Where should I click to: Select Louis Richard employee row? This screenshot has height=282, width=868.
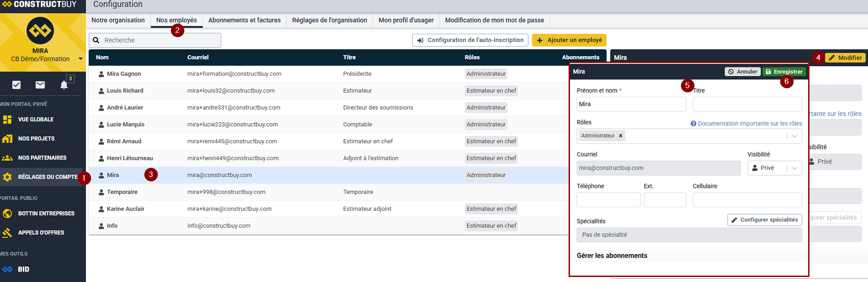(125, 91)
